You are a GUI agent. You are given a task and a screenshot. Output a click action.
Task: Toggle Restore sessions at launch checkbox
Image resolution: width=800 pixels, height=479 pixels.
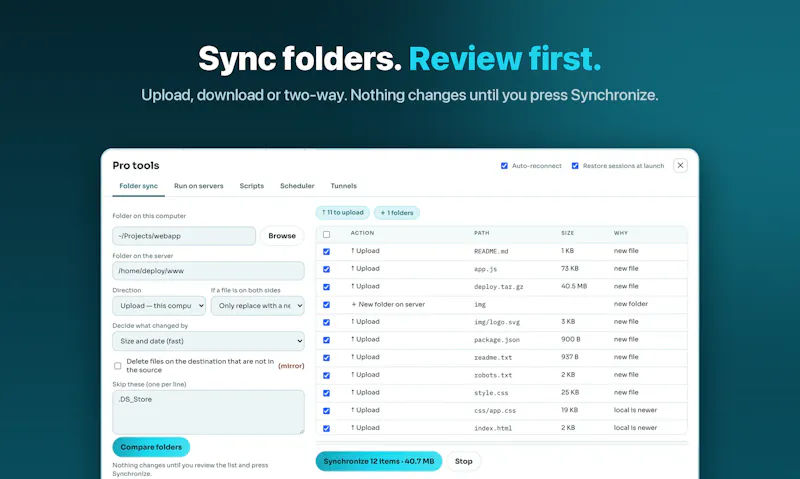(575, 166)
